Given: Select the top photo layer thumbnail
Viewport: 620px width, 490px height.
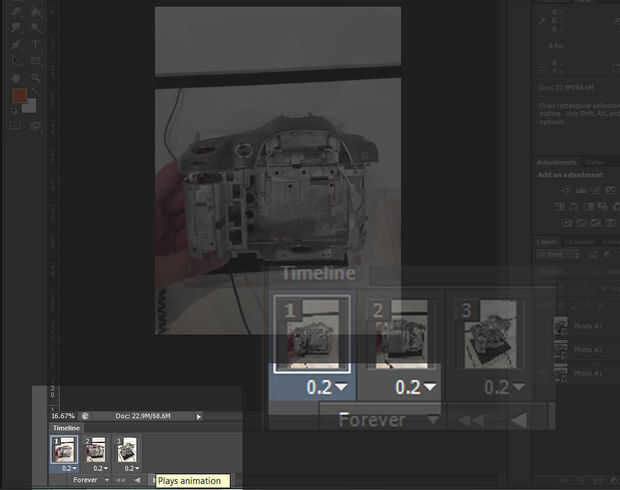Looking at the screenshot, I should tap(561, 326).
